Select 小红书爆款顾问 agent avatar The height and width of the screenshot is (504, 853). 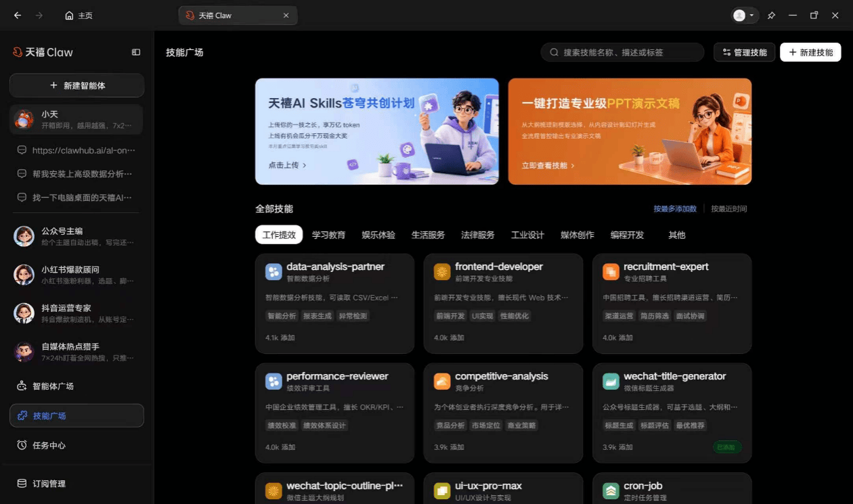pyautogui.click(x=24, y=275)
